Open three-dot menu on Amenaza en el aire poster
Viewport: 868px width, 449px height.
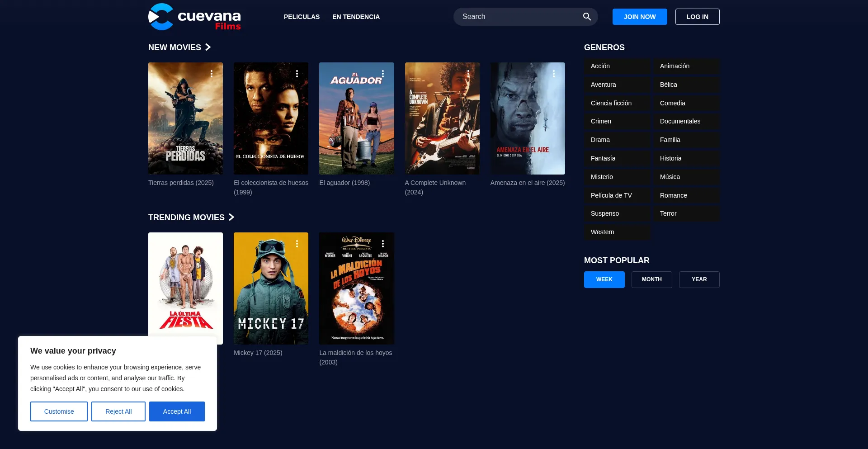(554, 74)
